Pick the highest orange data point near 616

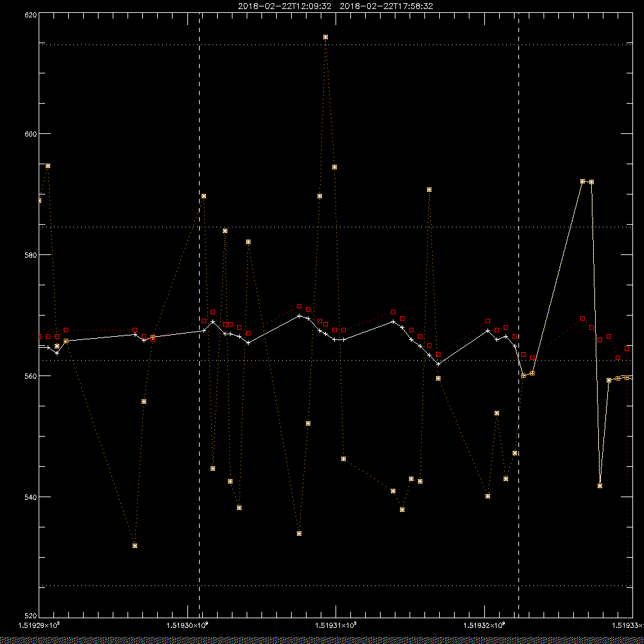pyautogui.click(x=325, y=37)
